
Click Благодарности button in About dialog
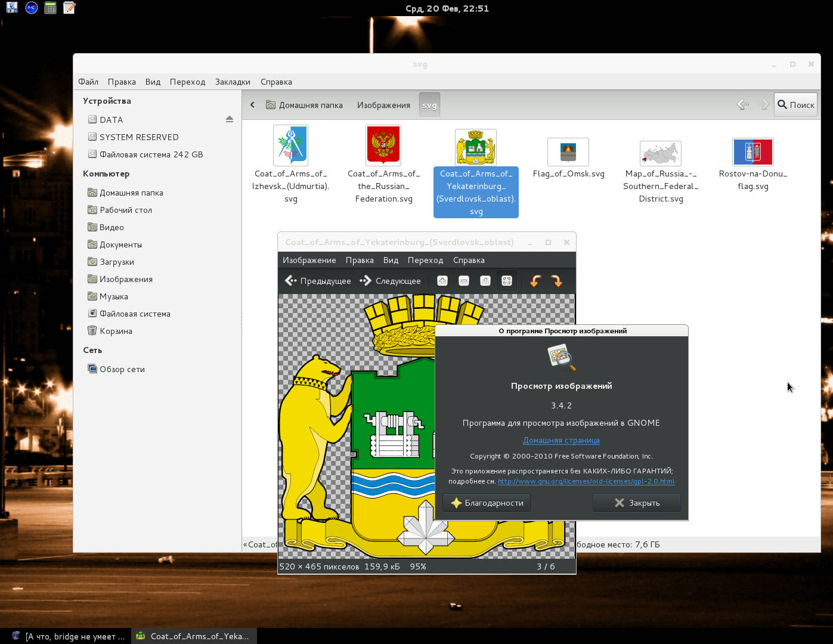click(x=487, y=503)
